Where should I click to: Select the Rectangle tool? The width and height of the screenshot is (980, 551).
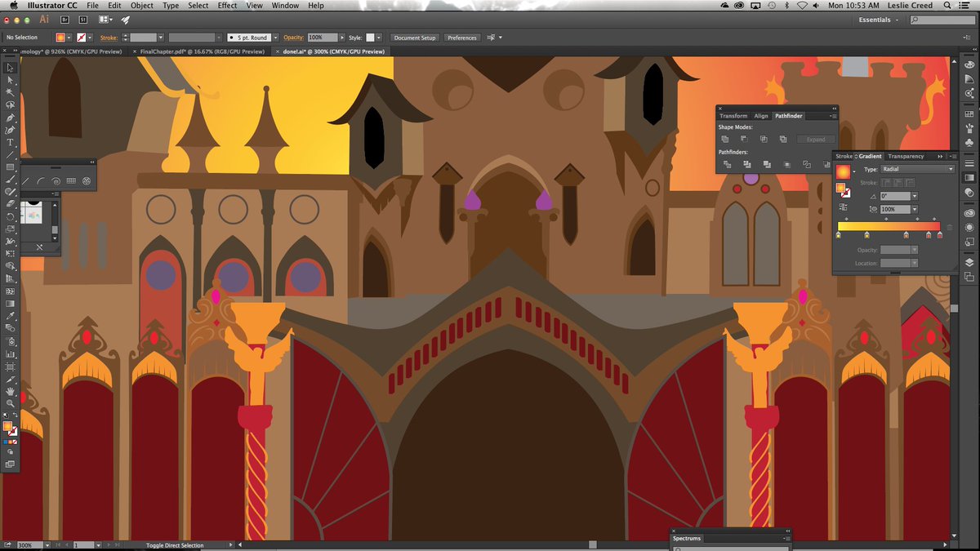click(11, 167)
